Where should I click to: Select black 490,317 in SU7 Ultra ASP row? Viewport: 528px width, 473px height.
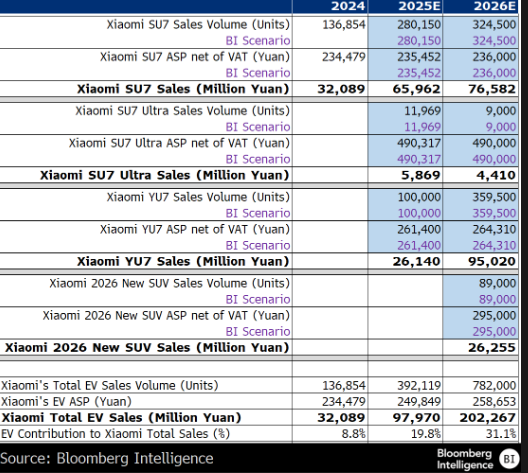click(419, 143)
